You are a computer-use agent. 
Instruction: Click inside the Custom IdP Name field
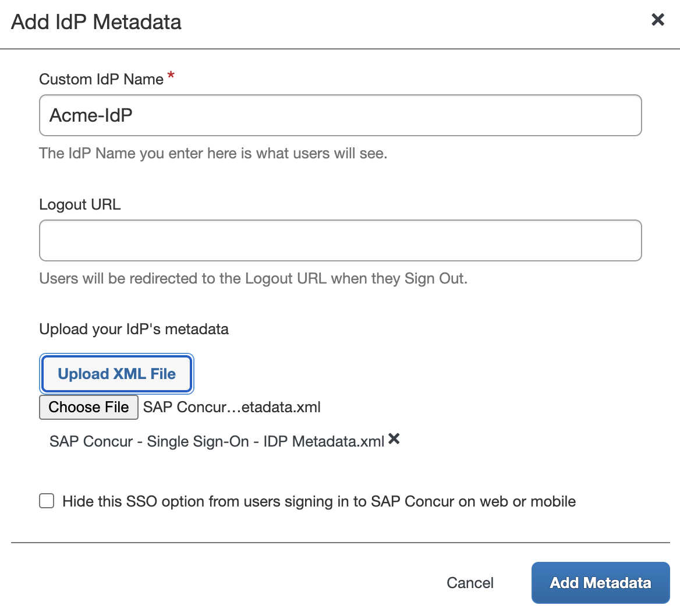click(340, 115)
